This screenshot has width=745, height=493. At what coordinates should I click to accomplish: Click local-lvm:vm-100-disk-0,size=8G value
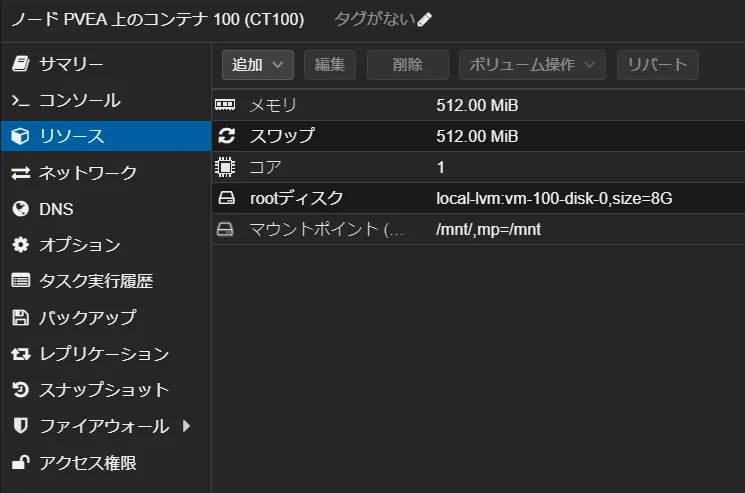(x=554, y=198)
